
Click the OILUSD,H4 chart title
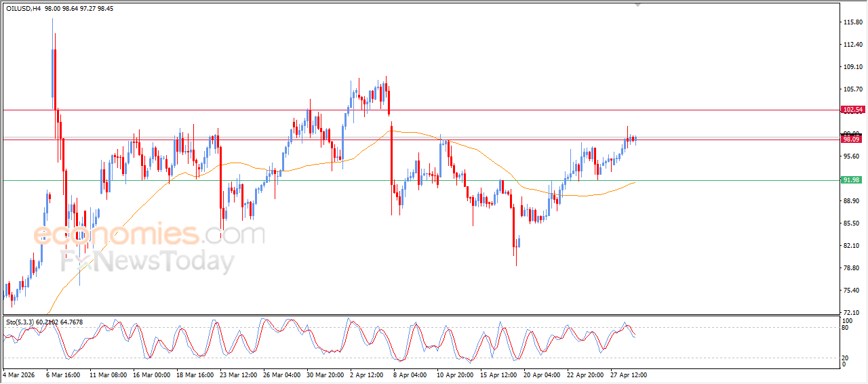[x=22, y=9]
